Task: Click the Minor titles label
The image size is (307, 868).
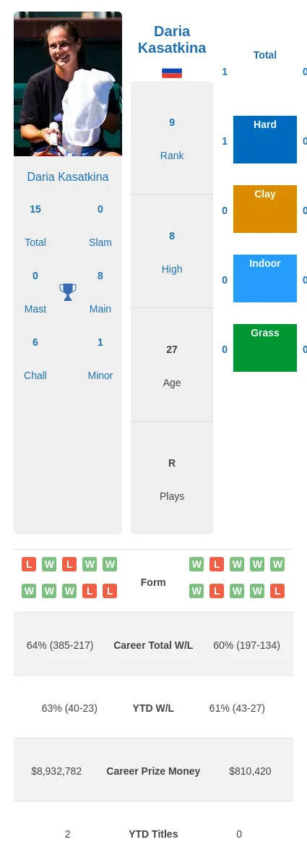Action: tap(100, 375)
